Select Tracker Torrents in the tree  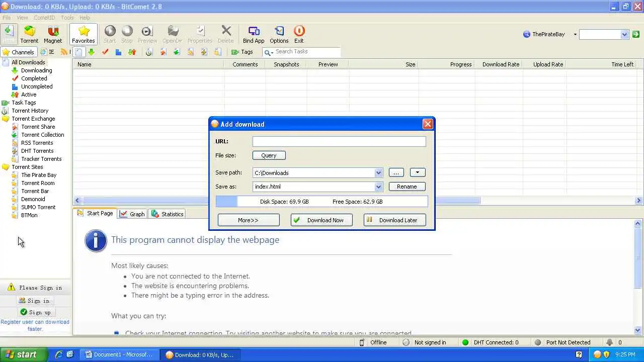[41, 159]
